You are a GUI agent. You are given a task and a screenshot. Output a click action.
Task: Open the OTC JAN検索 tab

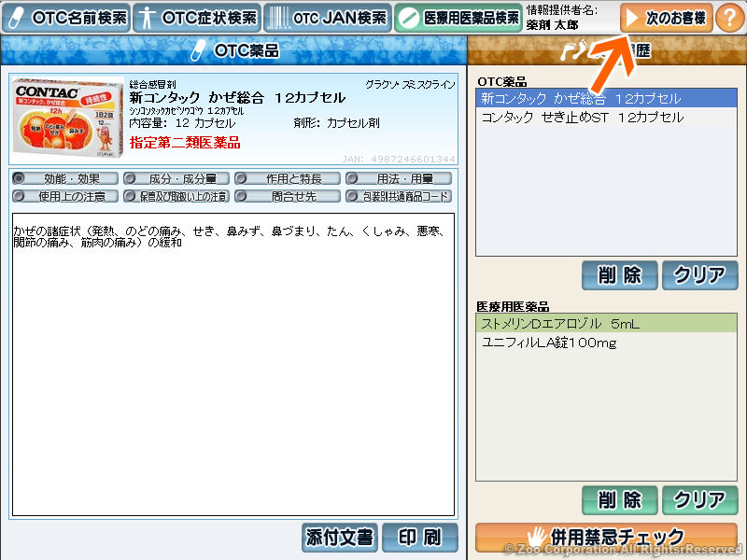(328, 18)
